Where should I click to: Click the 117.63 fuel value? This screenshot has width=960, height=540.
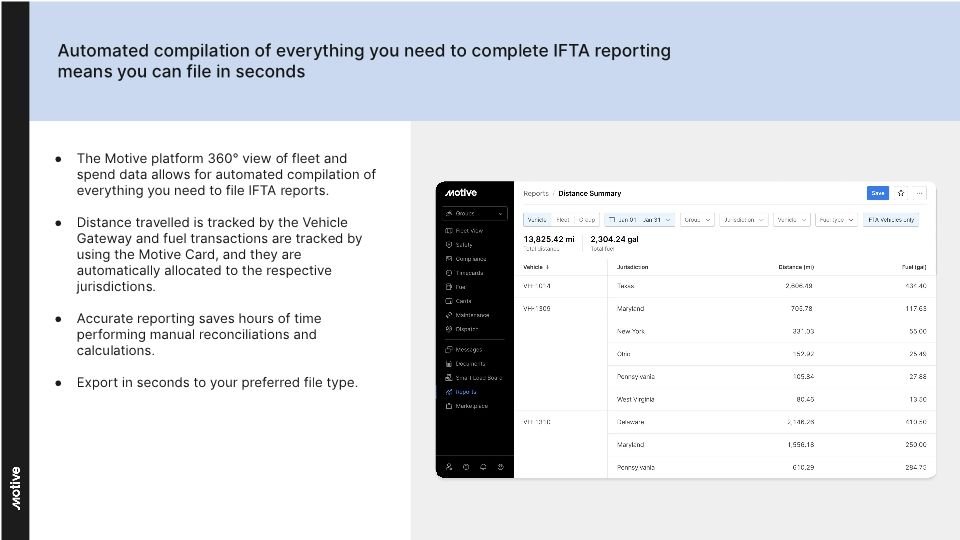[916, 309]
